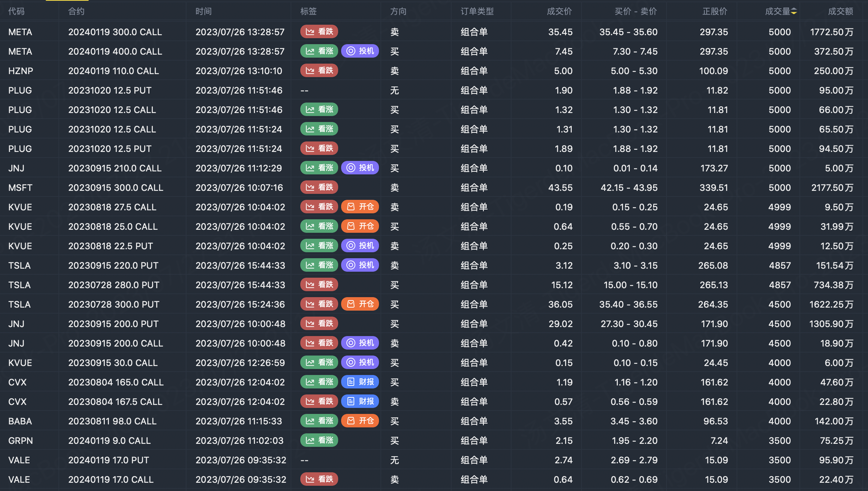Viewport: 868px width, 491px height.
Task: Click 投机 tag on JNJ 210.0 CALL row
Action: click(360, 168)
